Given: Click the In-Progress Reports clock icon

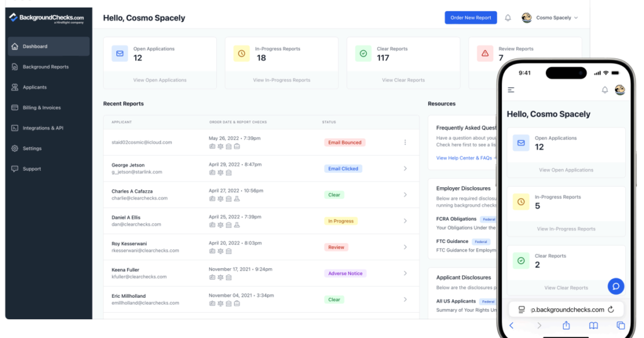Looking at the screenshot, I should [241, 53].
